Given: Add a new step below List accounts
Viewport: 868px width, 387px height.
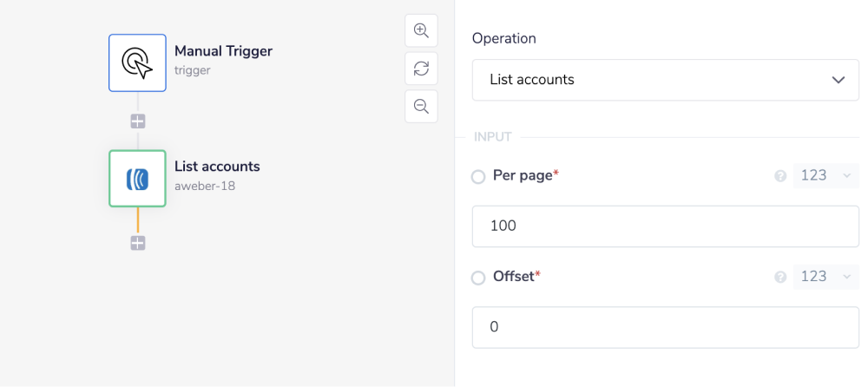Looking at the screenshot, I should point(137,243).
